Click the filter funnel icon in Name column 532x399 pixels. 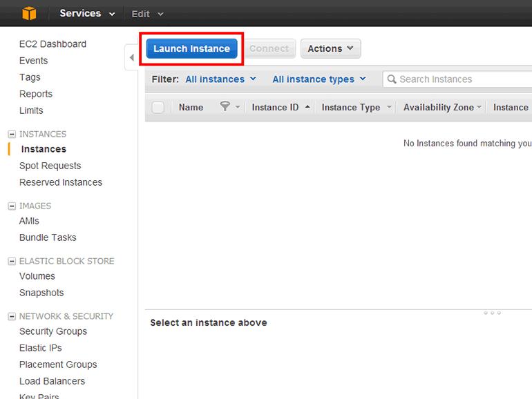pyautogui.click(x=225, y=107)
